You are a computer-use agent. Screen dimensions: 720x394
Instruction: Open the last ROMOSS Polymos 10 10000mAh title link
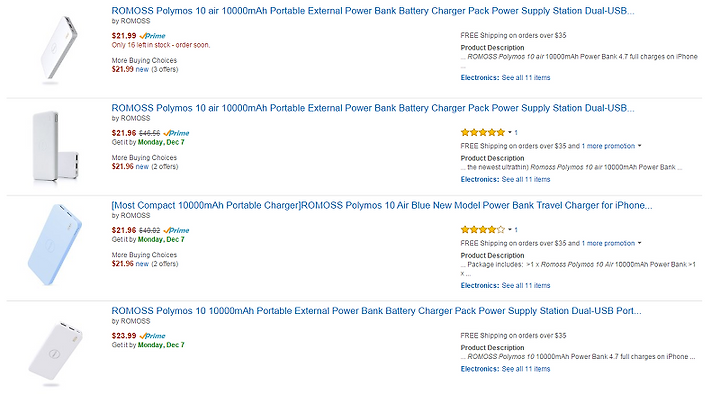tap(377, 311)
